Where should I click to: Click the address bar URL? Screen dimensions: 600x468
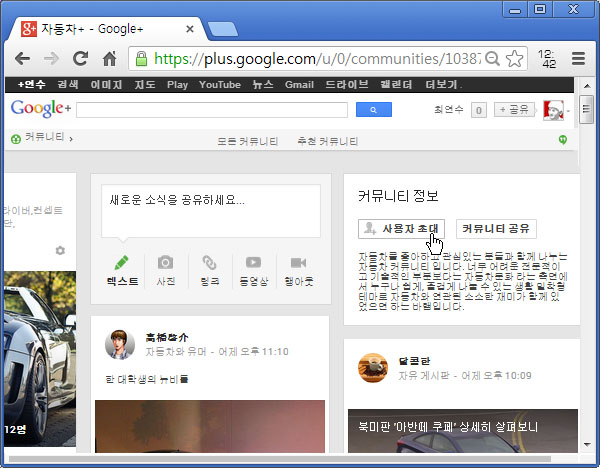pos(318,59)
